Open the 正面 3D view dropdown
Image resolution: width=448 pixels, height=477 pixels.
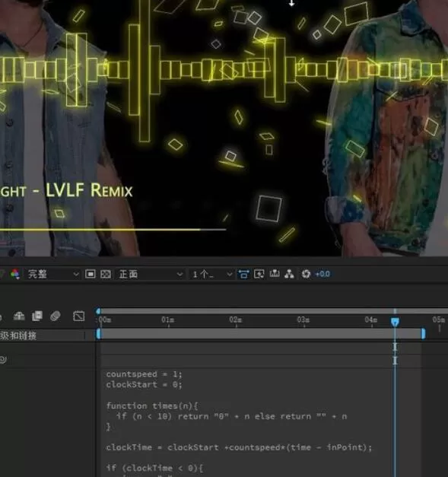[151, 274]
